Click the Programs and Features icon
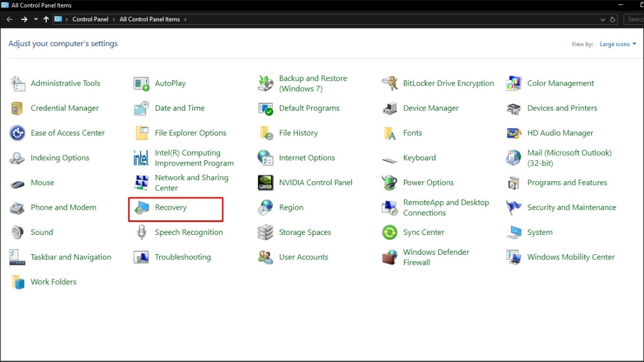The width and height of the screenshot is (644, 362). coord(514,183)
